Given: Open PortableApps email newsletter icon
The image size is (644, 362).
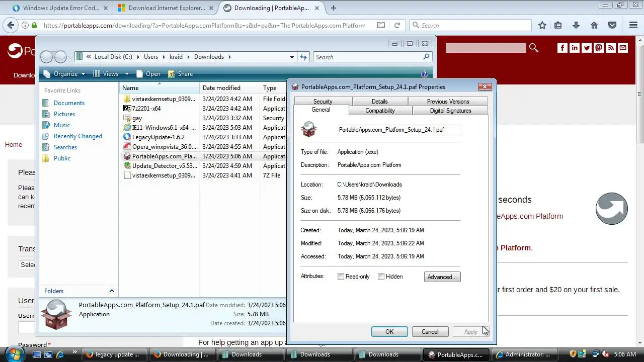Looking at the screenshot, I should coord(623,48).
